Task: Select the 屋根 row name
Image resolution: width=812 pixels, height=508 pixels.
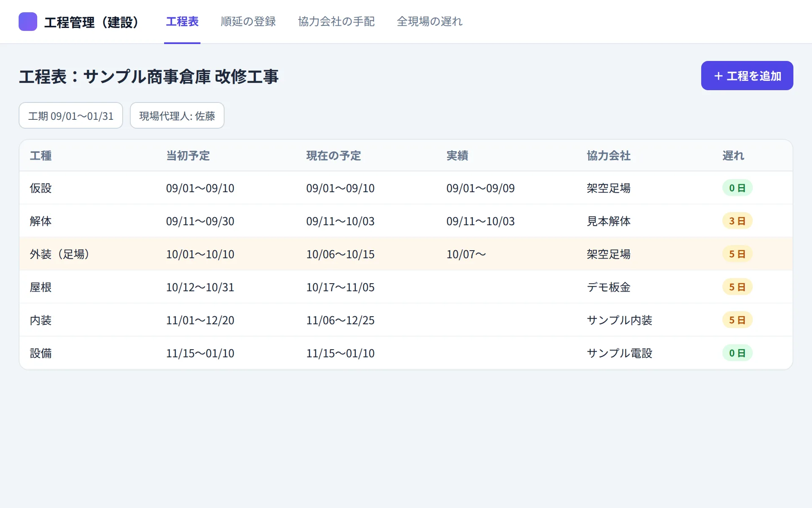Action: coord(41,287)
